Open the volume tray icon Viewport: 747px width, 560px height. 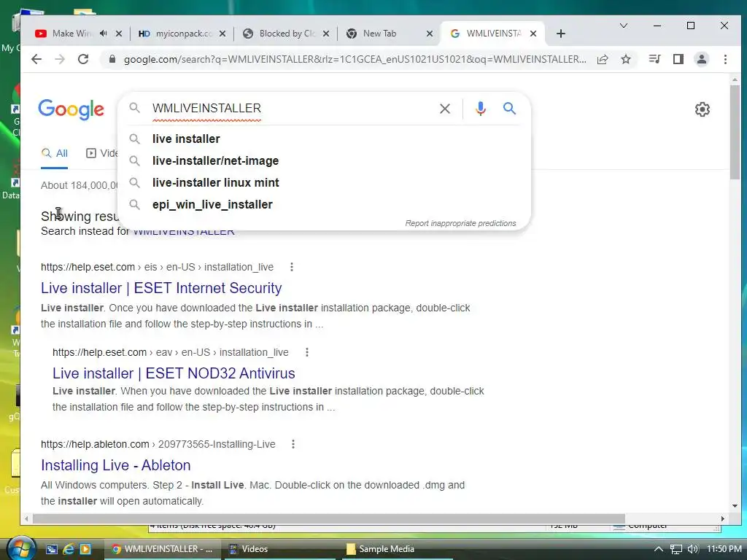[692, 549]
